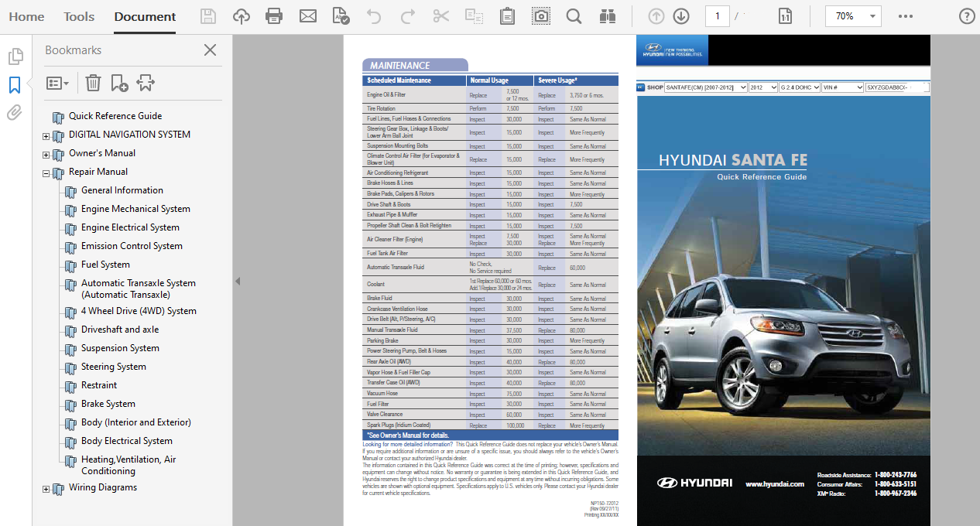Image resolution: width=980 pixels, height=526 pixels.
Task: Collapse the navigation pane with side arrow
Action: point(238,281)
